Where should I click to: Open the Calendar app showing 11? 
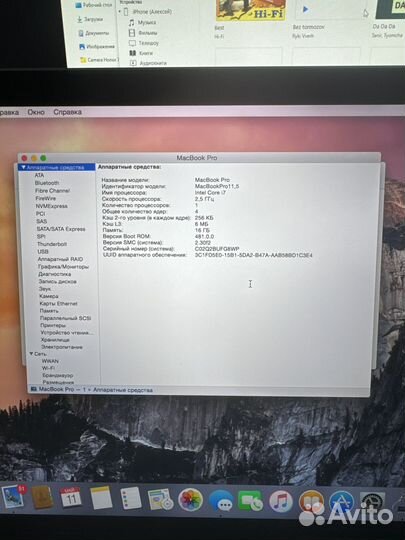coord(71,498)
